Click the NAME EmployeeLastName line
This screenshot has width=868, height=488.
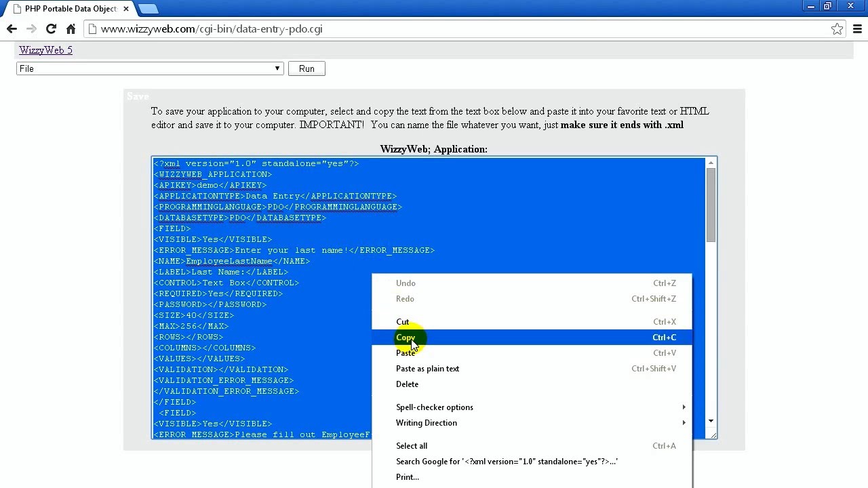pyautogui.click(x=232, y=261)
